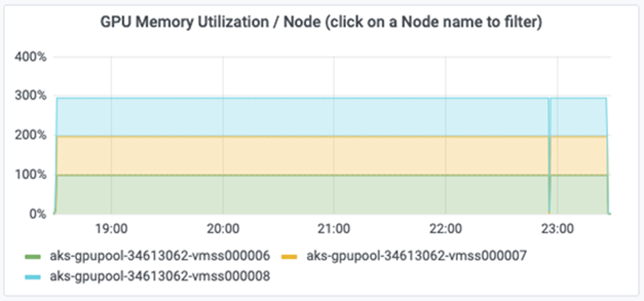The width and height of the screenshot is (644, 301).
Task: Click inside the blue stacked area band
Action: [x=302, y=117]
